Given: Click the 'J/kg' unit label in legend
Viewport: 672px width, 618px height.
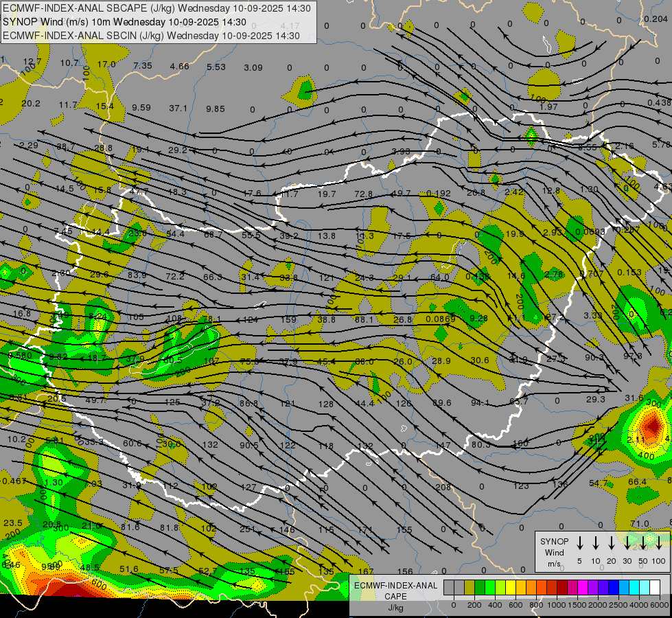Looking at the screenshot, I should [396, 608].
